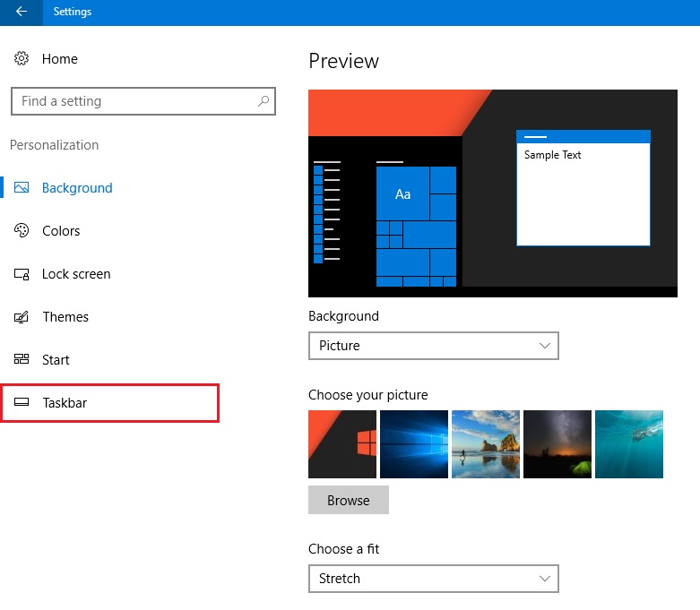Type in the Find a setting field

[x=134, y=101]
